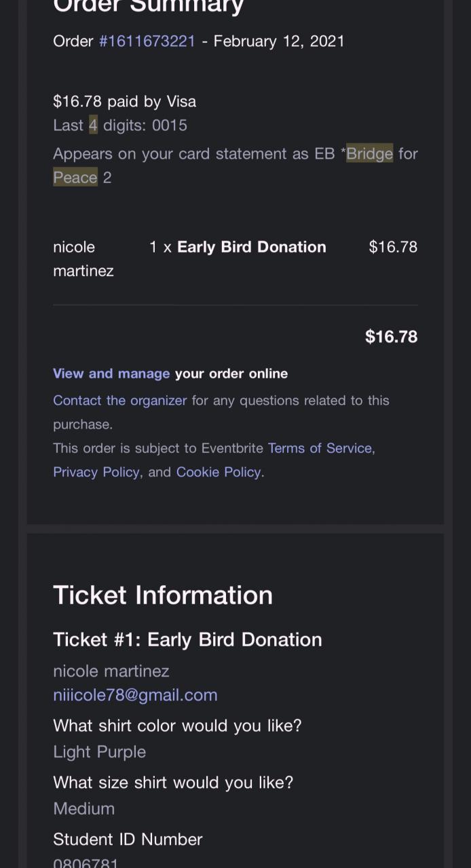Click "Ticket #1: Early Bird Donation" title
This screenshot has width=471, height=868.
click(187, 639)
